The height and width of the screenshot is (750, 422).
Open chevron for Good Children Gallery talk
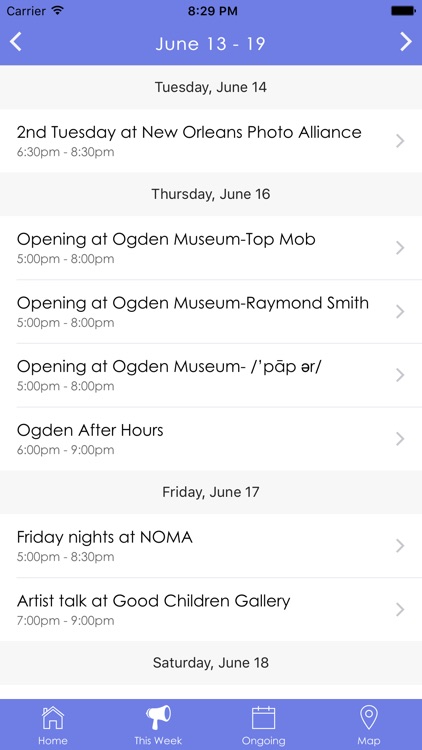coord(400,609)
